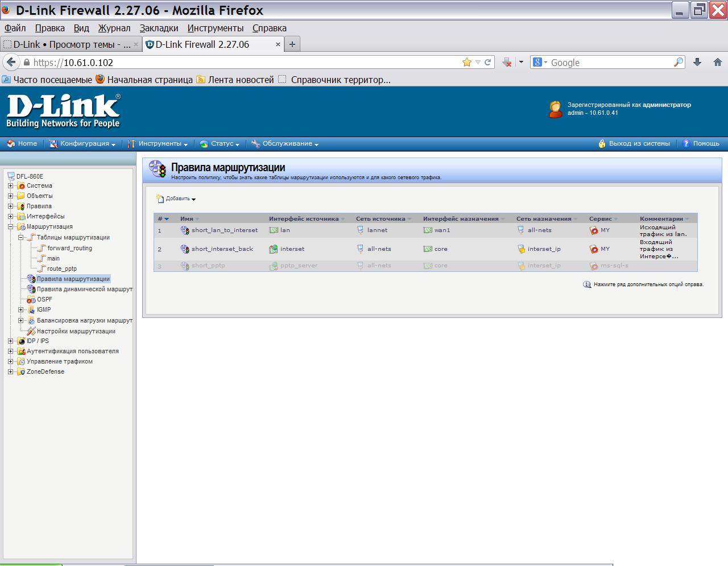Click the OSPF tree icon
Image resolution: width=728 pixels, height=566 pixels.
click(31, 299)
